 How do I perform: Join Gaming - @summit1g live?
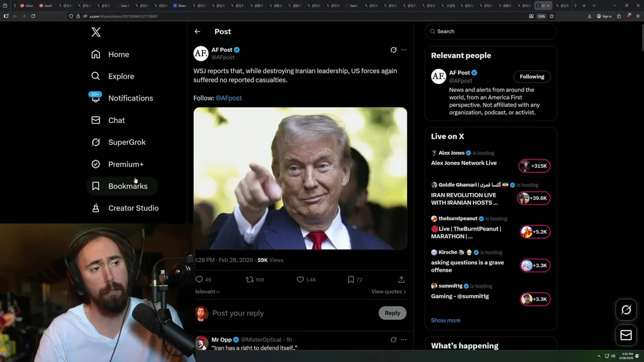460,296
